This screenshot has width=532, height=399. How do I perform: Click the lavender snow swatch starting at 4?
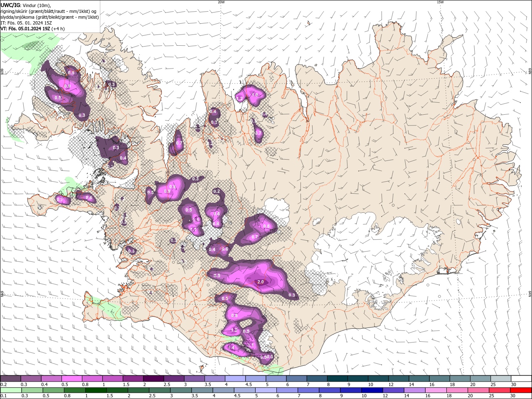click(x=235, y=379)
